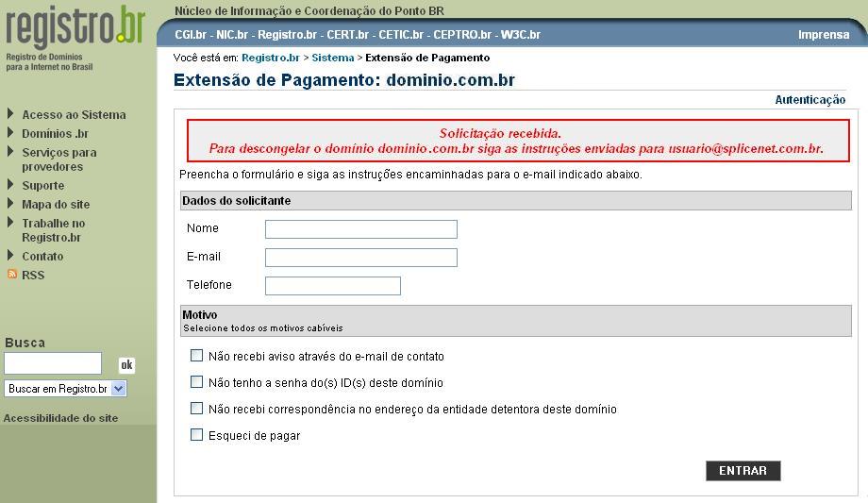Open Trabalhe no Registro.br menu item

click(x=54, y=230)
